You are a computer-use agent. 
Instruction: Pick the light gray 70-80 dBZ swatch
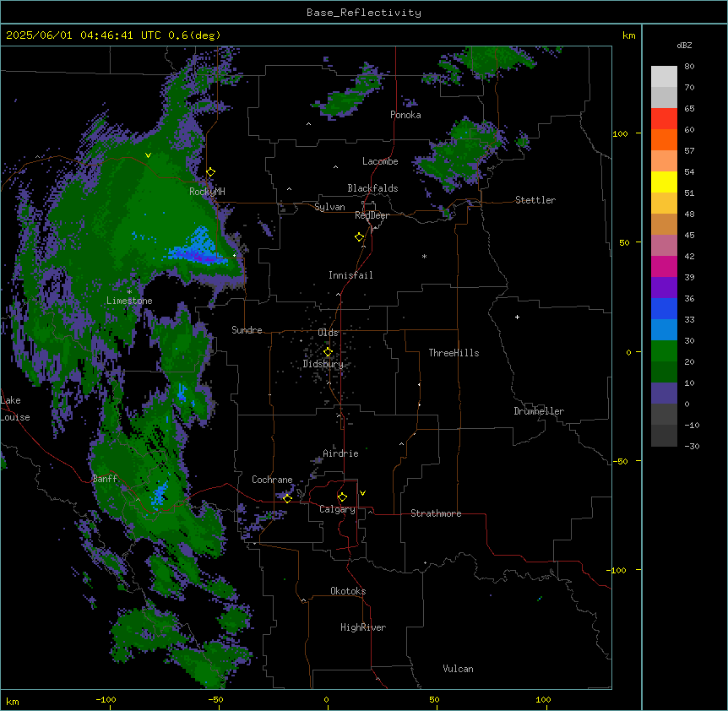(x=664, y=77)
